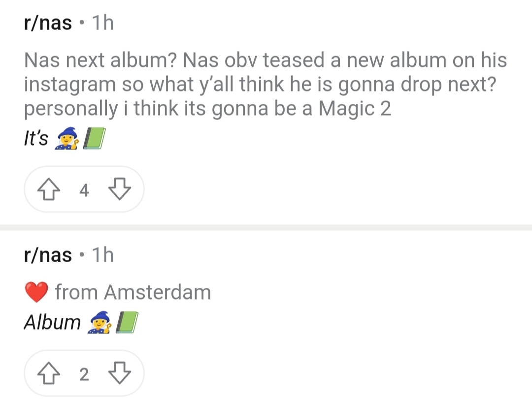Open r/nas from the second post

(48, 255)
